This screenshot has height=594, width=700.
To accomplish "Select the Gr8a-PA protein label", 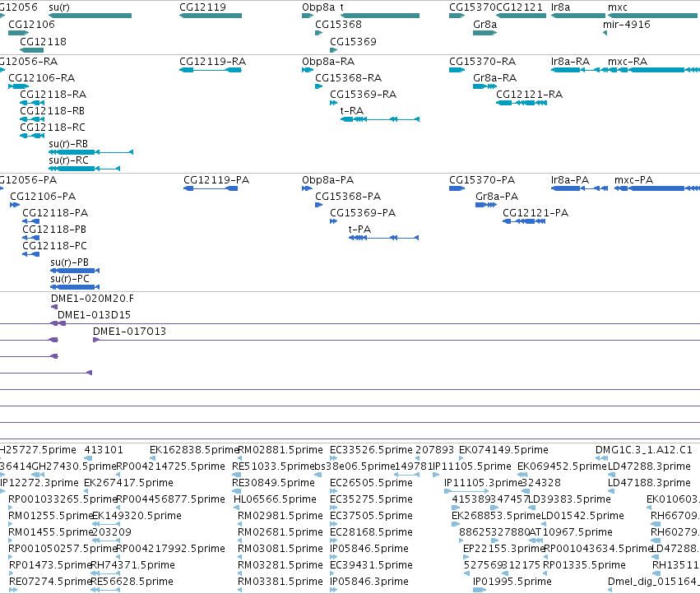I will tap(497, 197).
